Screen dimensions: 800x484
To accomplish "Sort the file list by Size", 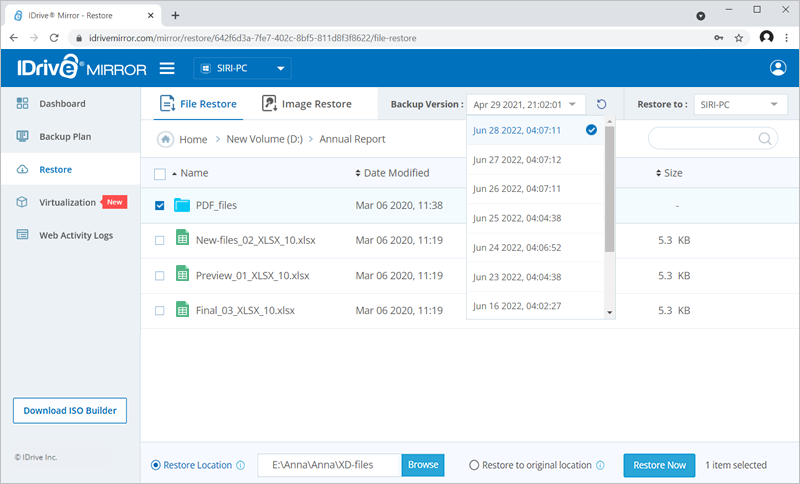I will point(669,173).
